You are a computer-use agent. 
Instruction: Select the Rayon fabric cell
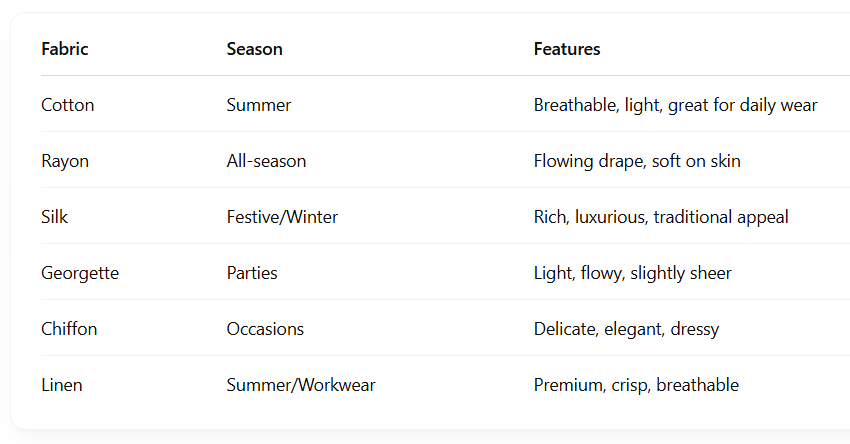pos(65,162)
